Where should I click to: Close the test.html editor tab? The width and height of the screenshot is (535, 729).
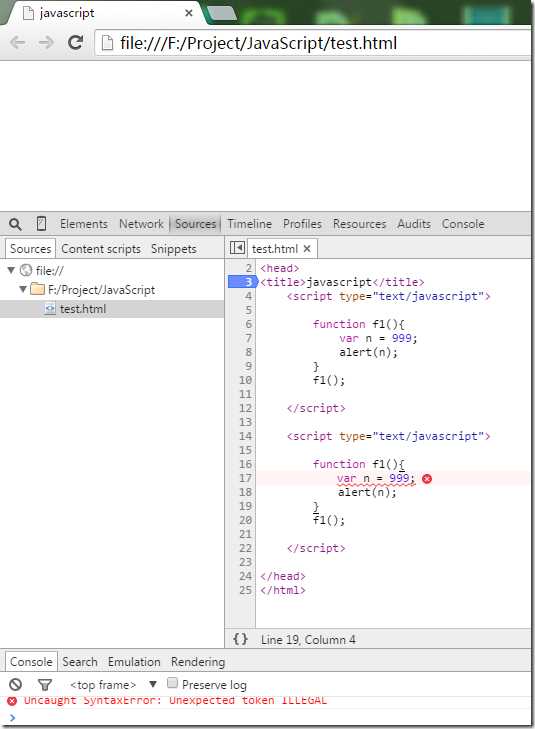307,249
